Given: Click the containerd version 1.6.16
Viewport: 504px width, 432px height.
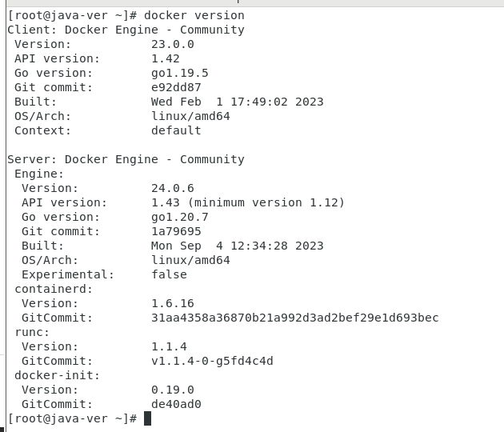Looking at the screenshot, I should [x=173, y=303].
